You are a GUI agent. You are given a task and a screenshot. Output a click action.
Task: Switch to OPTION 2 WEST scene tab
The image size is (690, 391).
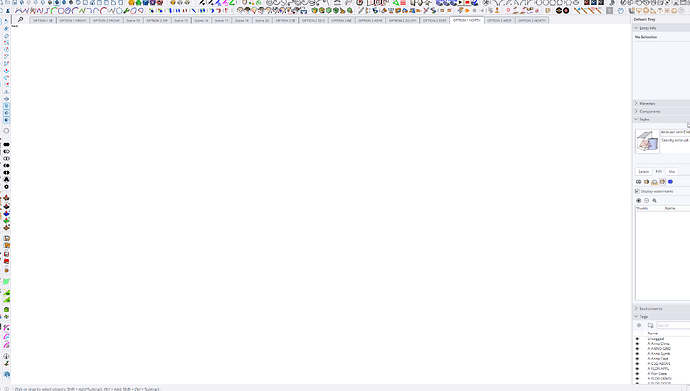(x=499, y=20)
